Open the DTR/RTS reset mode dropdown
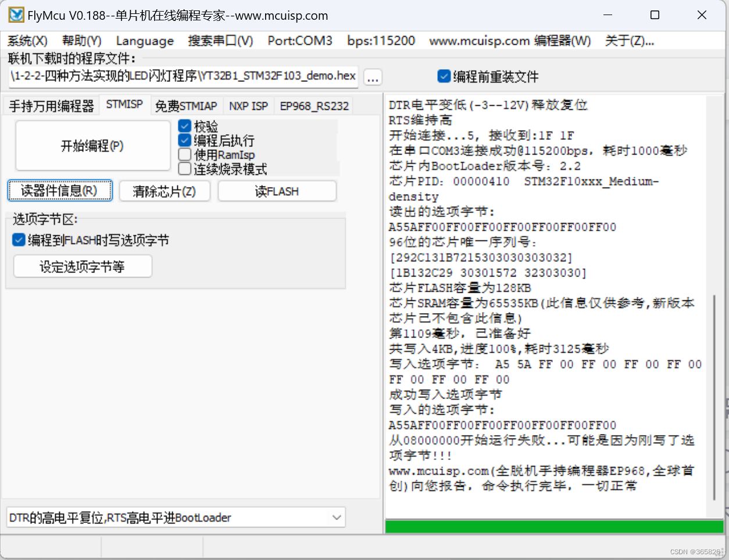This screenshot has height=560, width=729. (x=176, y=518)
